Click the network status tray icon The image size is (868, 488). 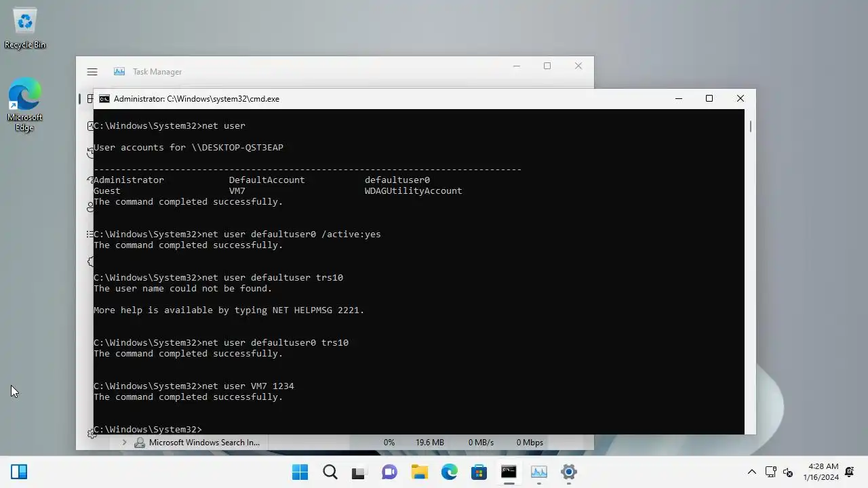tap(771, 472)
